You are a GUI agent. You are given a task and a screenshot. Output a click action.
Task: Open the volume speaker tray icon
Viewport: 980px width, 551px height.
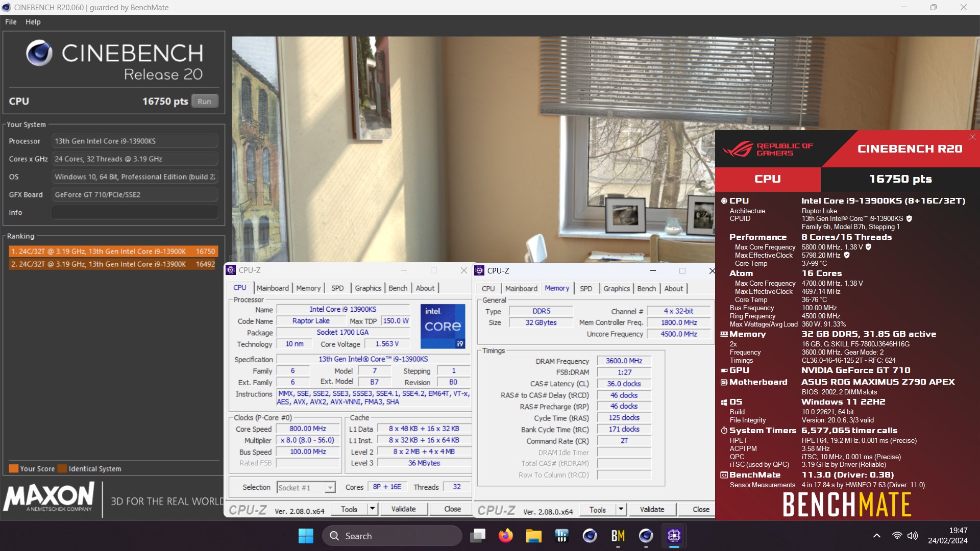(x=913, y=536)
